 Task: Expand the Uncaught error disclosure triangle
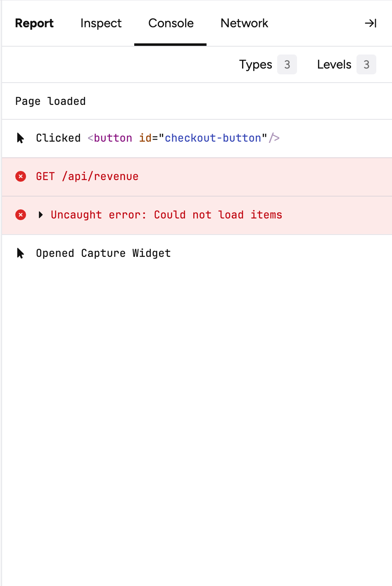pyautogui.click(x=40, y=215)
